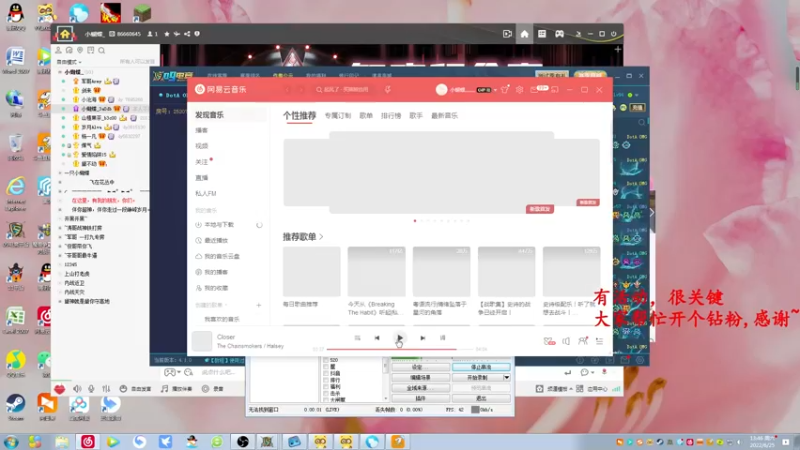Open YY app grid icon in top bar
This screenshot has width=800, height=450.
pos(542,34)
